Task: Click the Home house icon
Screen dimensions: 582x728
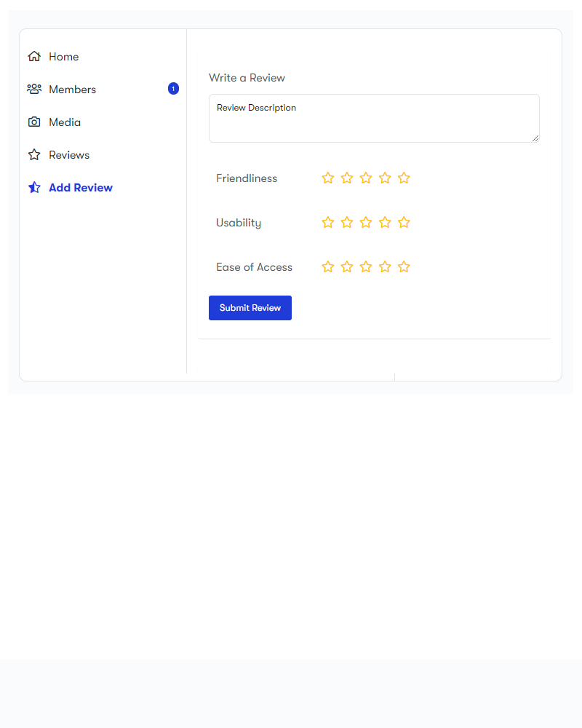Action: coord(34,57)
